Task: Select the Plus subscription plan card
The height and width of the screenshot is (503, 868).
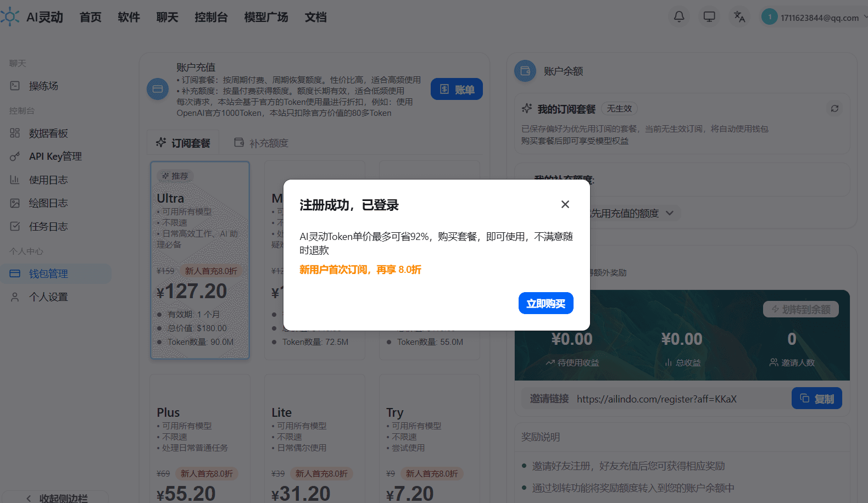Action: [200, 439]
